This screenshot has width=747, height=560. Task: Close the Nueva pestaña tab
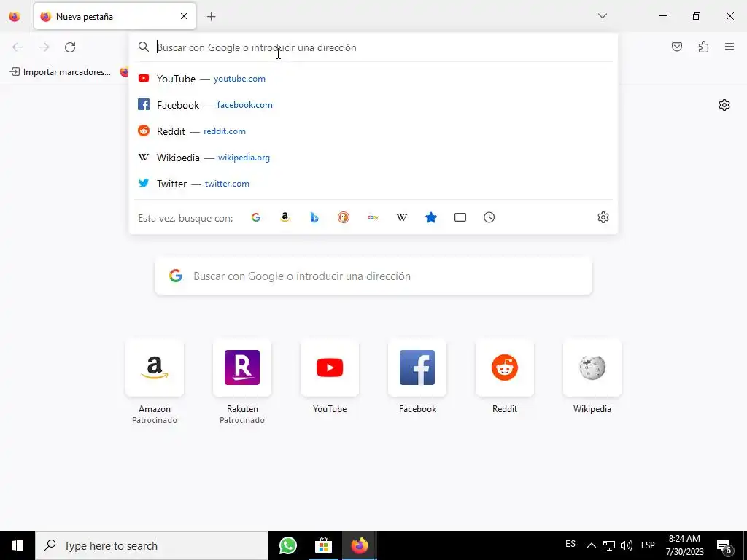tap(184, 16)
